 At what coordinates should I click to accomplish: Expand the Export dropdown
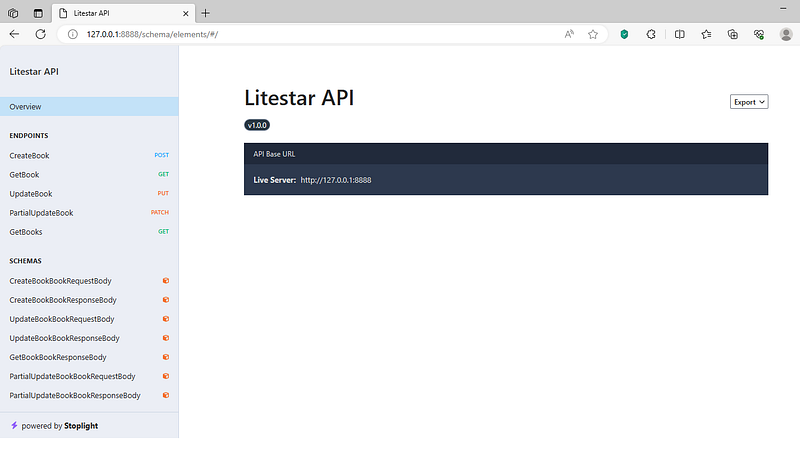click(748, 102)
